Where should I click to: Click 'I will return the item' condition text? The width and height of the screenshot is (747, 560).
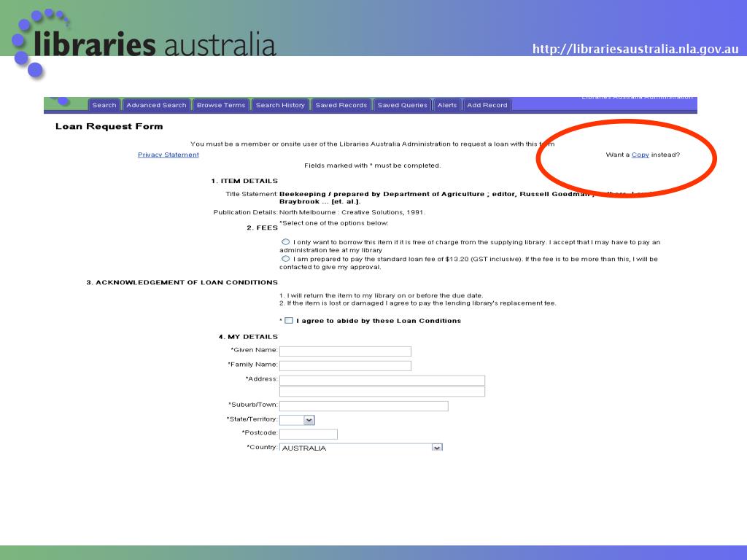pos(381,295)
